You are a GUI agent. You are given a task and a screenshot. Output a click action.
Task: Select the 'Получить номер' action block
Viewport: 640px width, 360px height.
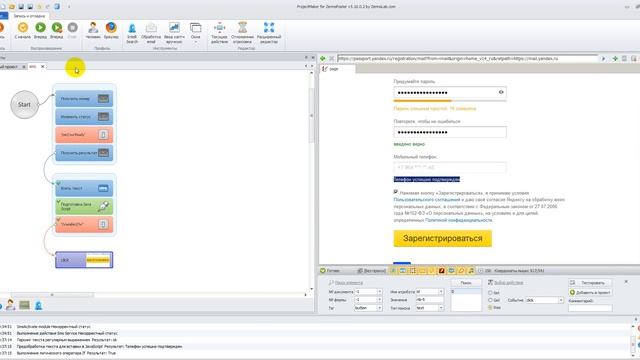coord(84,99)
